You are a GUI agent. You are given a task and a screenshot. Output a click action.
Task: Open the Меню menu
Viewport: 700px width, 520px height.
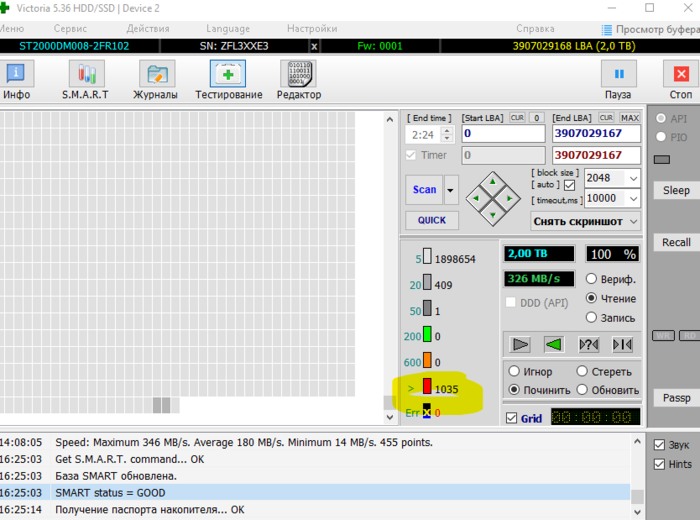pos(12,29)
